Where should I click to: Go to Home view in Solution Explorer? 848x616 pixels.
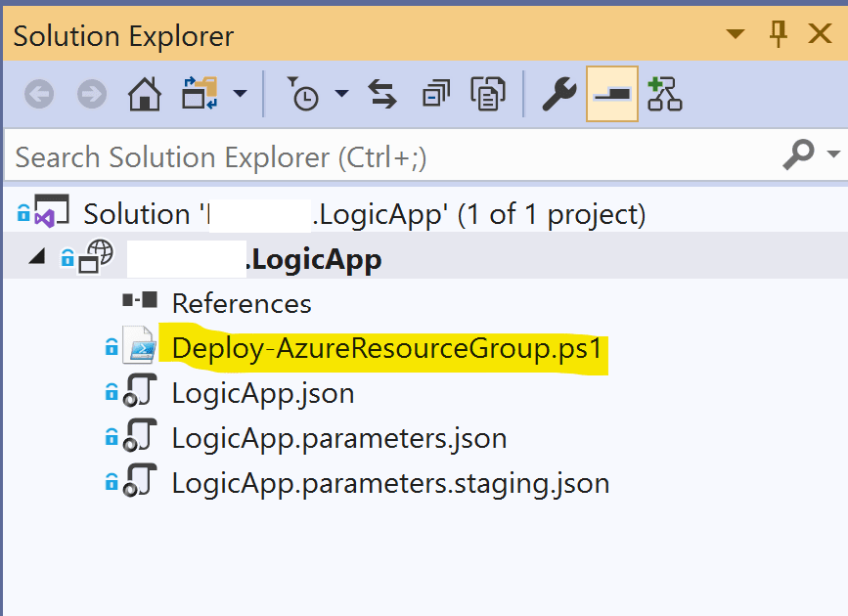(145, 94)
